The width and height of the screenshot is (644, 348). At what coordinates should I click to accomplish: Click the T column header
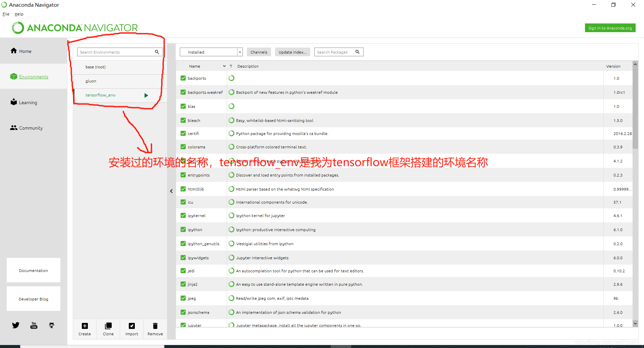(x=231, y=66)
